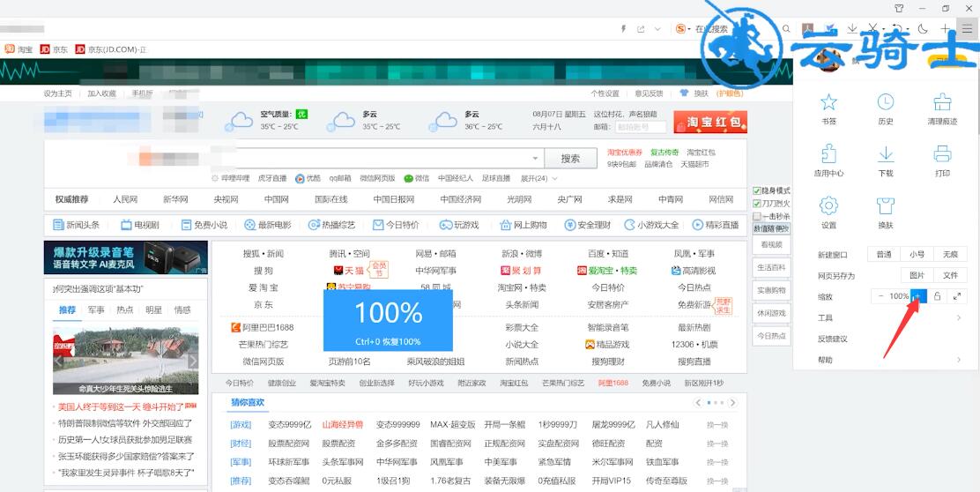Switch to the 热点 news tab
This screenshot has width=980, height=492.
point(125,310)
